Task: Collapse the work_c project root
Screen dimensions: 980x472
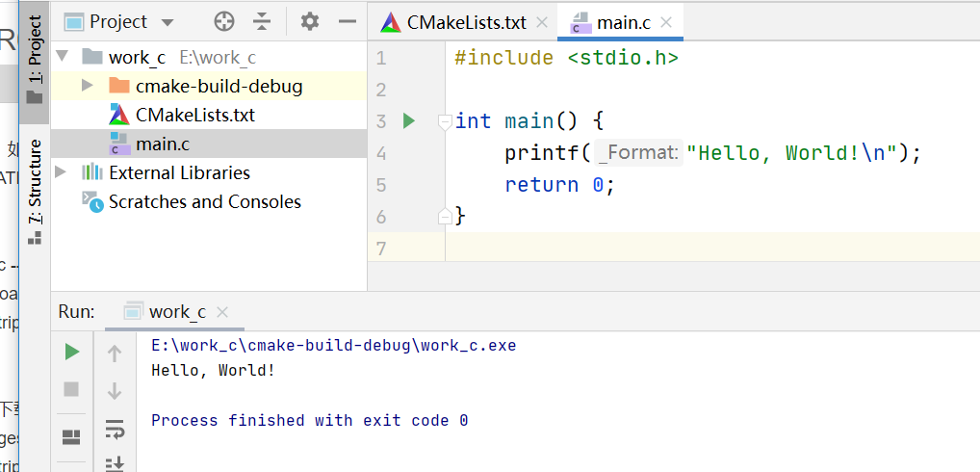Action: (x=63, y=57)
